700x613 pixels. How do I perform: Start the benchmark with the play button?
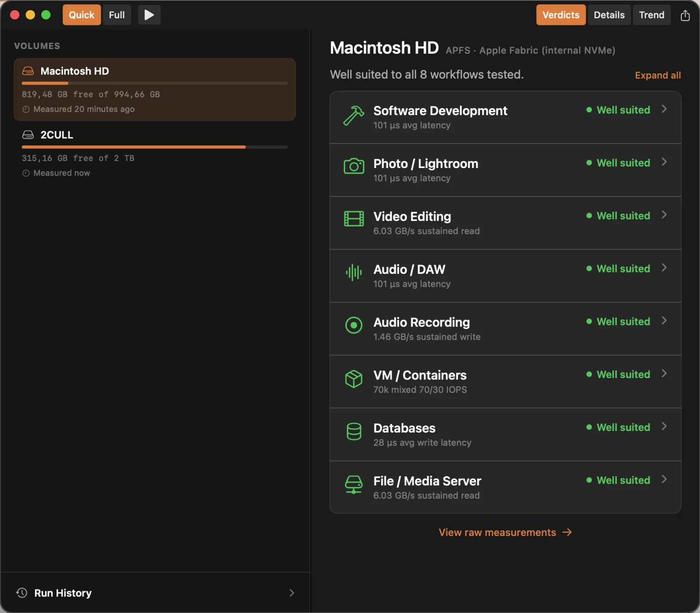(149, 15)
